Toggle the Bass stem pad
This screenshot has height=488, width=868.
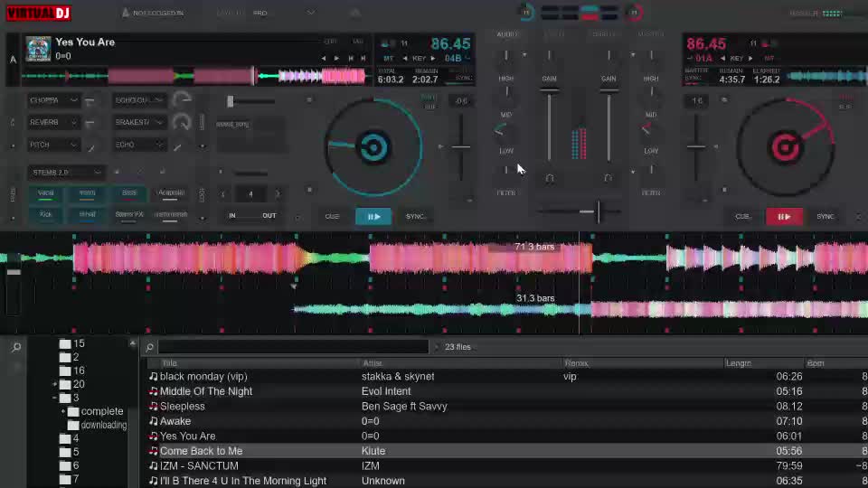(129, 193)
